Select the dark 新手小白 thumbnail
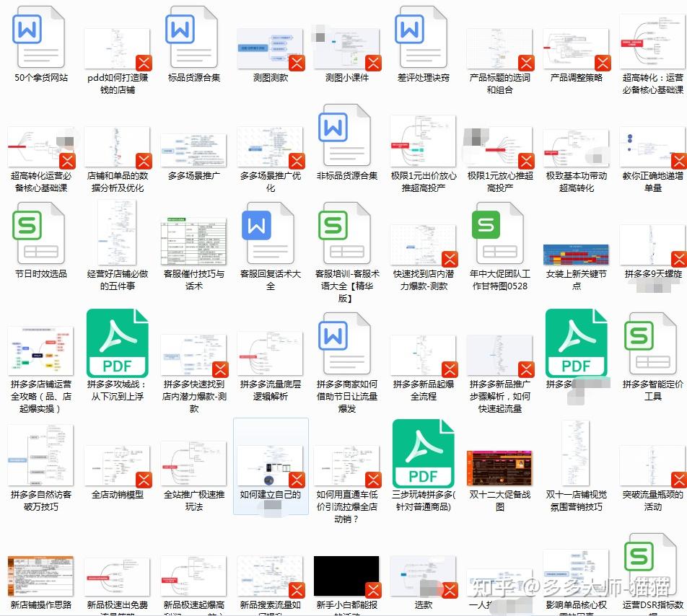This screenshot has width=687, height=616. pos(345,577)
